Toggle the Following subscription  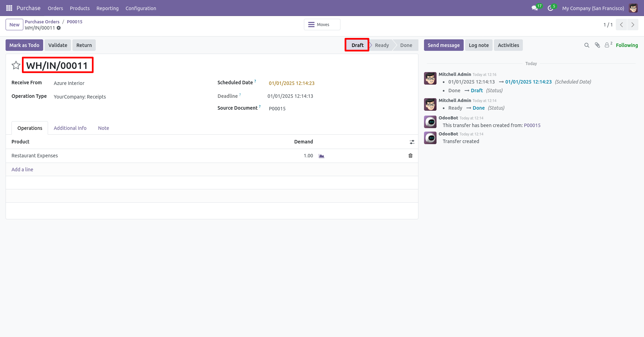click(627, 45)
